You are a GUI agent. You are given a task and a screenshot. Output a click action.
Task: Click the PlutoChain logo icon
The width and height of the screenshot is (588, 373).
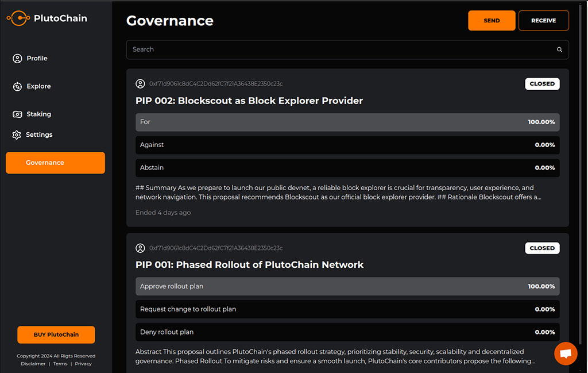(x=18, y=18)
